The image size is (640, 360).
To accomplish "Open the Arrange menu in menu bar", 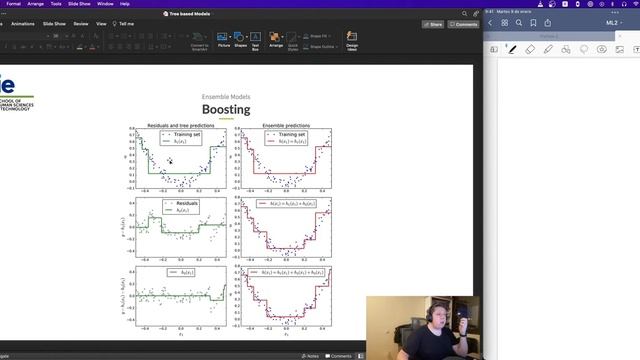I will [36, 4].
